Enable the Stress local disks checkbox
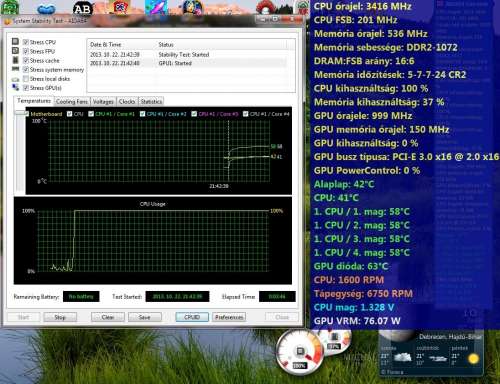500x384 pixels. [26, 79]
